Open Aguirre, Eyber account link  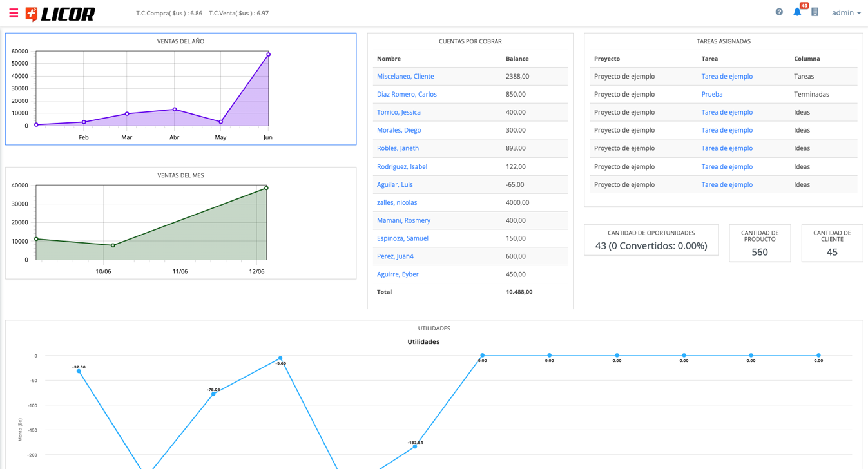point(397,274)
